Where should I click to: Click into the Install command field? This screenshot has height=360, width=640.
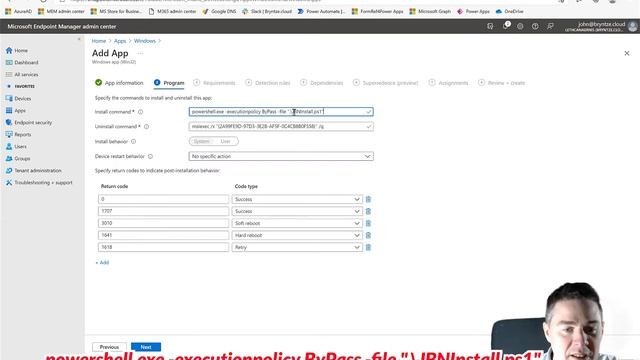pos(281,111)
